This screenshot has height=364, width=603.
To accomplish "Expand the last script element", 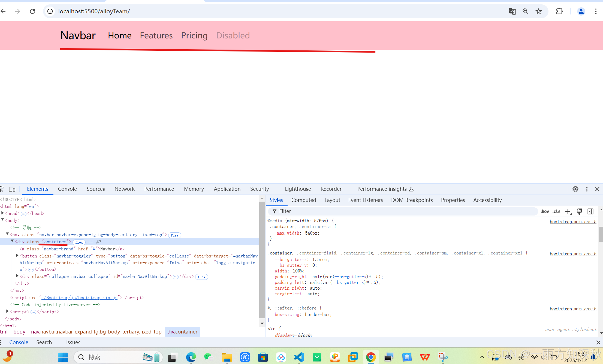I will coord(8,311).
